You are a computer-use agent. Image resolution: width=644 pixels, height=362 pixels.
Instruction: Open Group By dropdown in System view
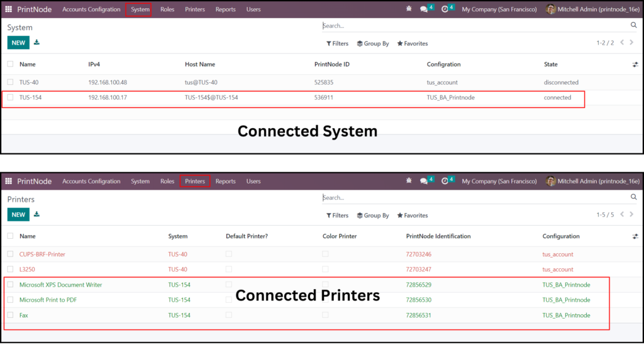click(x=373, y=43)
